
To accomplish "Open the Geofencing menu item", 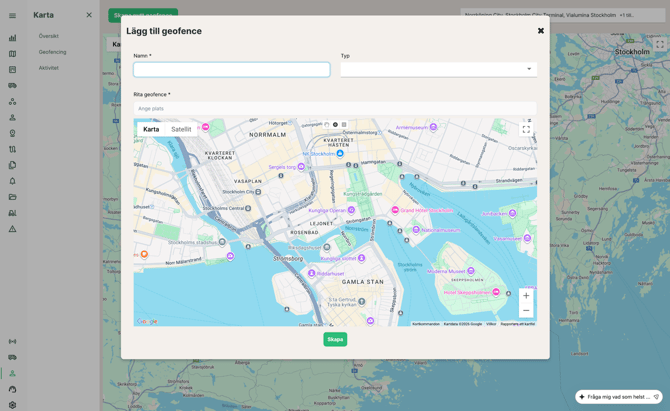I will click(x=52, y=52).
